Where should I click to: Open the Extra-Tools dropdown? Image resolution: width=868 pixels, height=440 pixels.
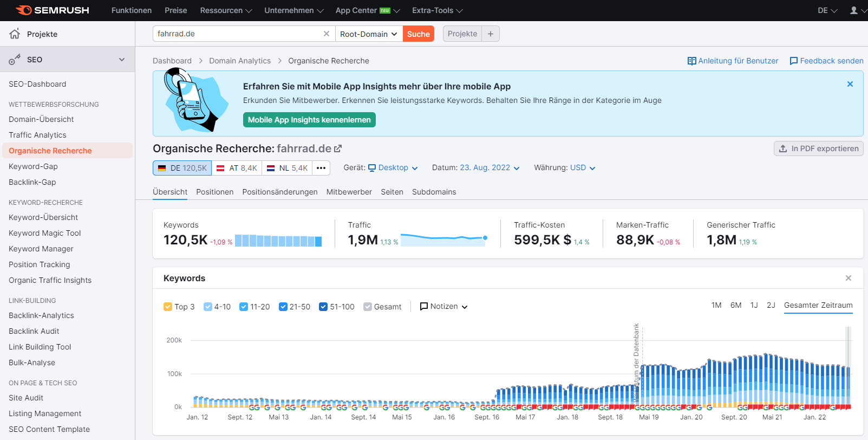pyautogui.click(x=437, y=10)
